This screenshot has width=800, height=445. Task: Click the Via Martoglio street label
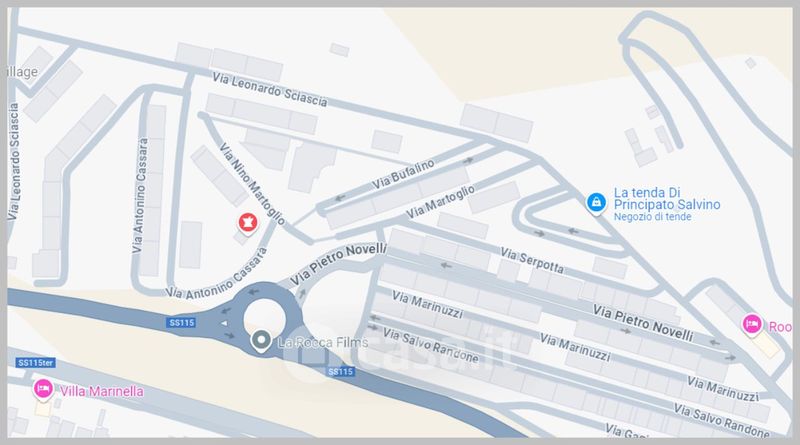(x=440, y=202)
